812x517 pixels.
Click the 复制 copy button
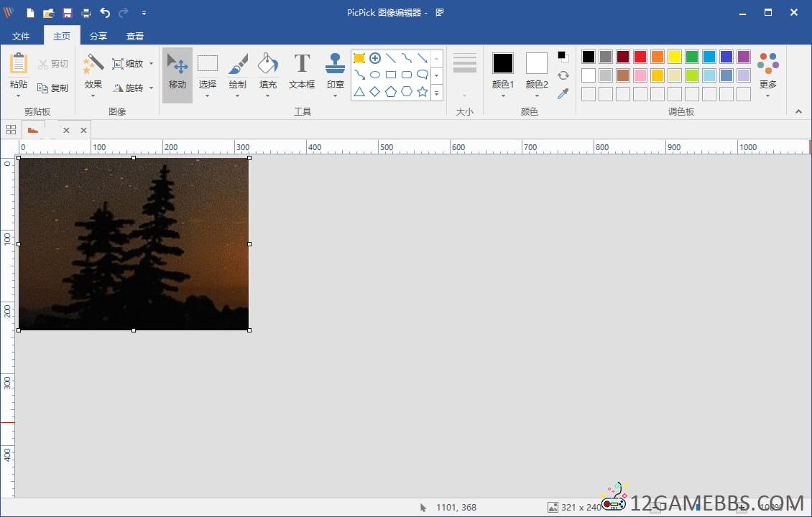pyautogui.click(x=53, y=88)
